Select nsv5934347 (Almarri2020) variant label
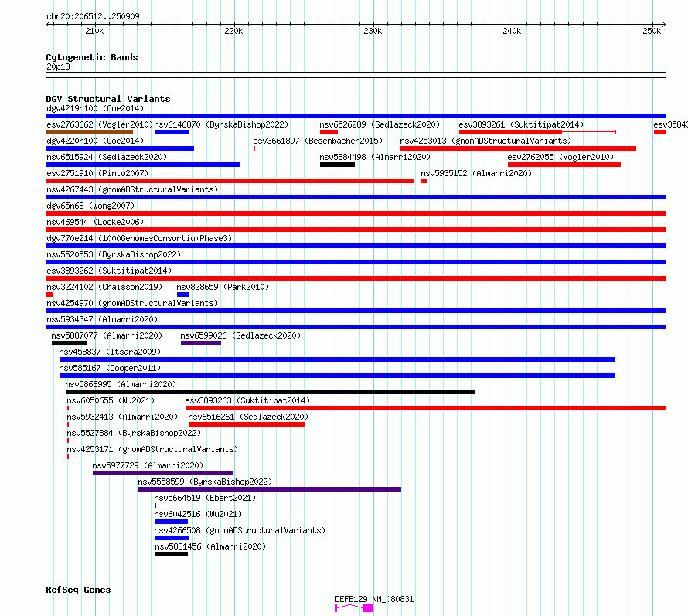688x616 pixels. (102, 319)
